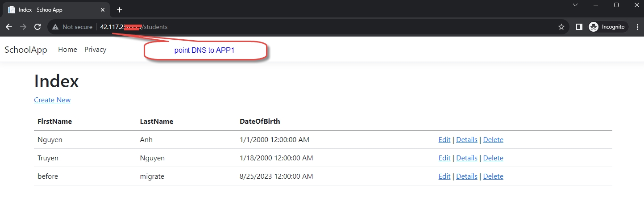Screen dimensions: 644x218
Task: Open the Incognito profile button
Action: tap(608, 27)
